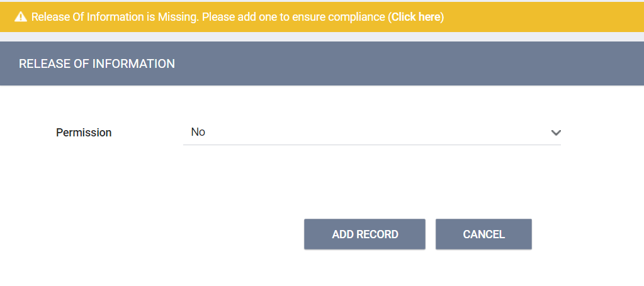This screenshot has height=286, width=644.
Task: Open the Permission combo box showing "No"
Action: [x=371, y=133]
